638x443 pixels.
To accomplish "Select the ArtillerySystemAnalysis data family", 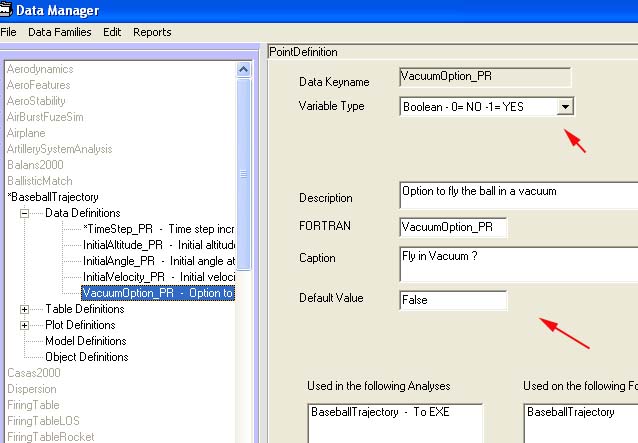I will click(x=59, y=149).
